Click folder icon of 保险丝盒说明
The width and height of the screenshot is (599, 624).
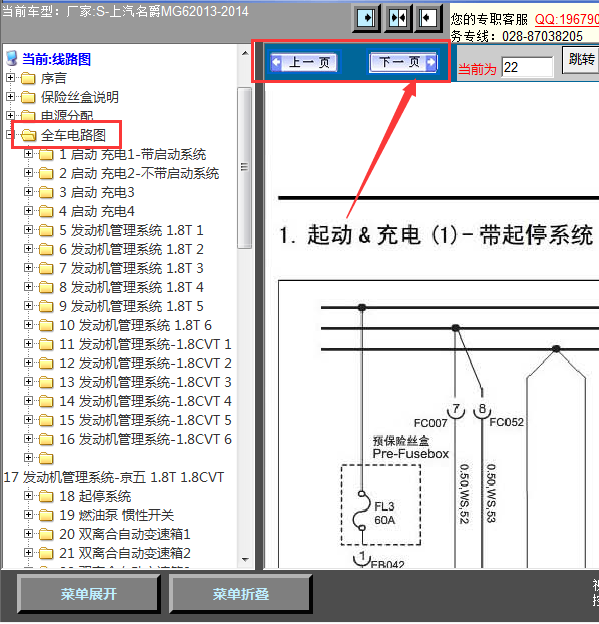[x=28, y=97]
